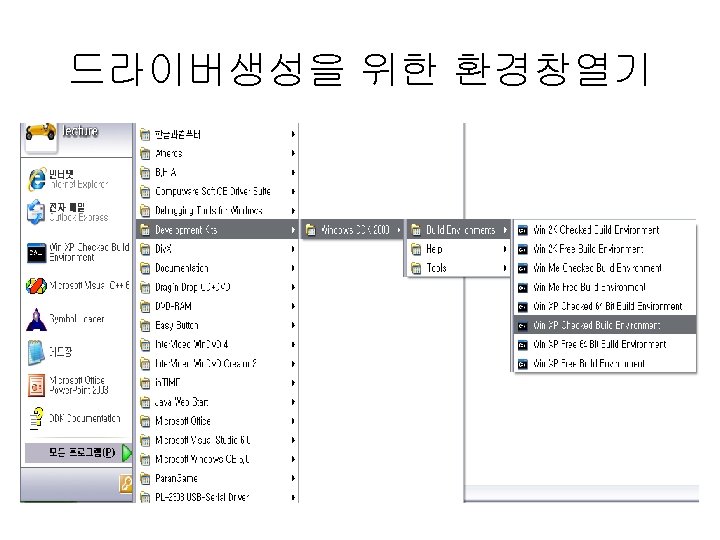Launch Microsoft Office PowerPoint 2003 icon

[x=36, y=385]
